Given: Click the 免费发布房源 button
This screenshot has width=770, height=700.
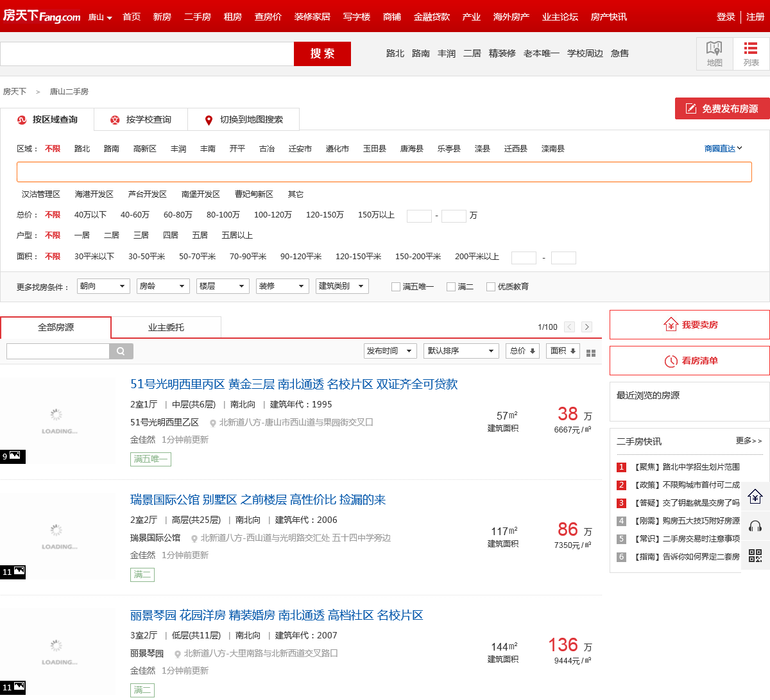Looking at the screenshot, I should click(x=722, y=108).
